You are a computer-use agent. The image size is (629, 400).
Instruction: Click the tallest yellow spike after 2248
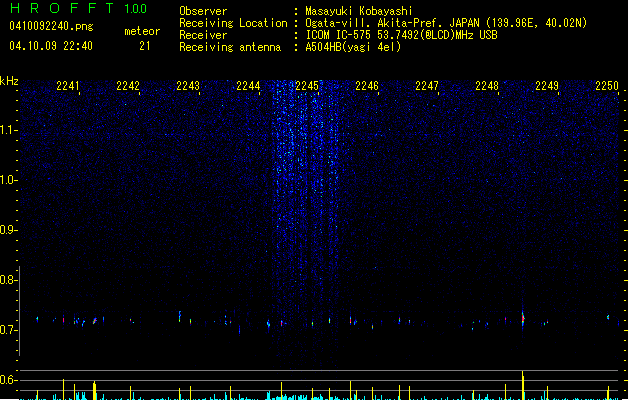pos(523,385)
